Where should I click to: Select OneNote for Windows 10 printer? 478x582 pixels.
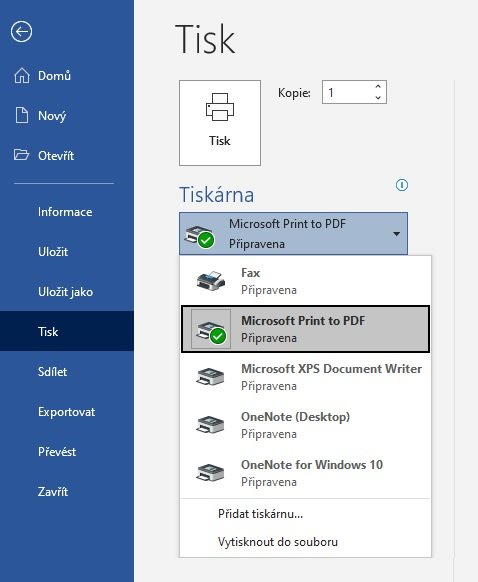tap(305, 473)
